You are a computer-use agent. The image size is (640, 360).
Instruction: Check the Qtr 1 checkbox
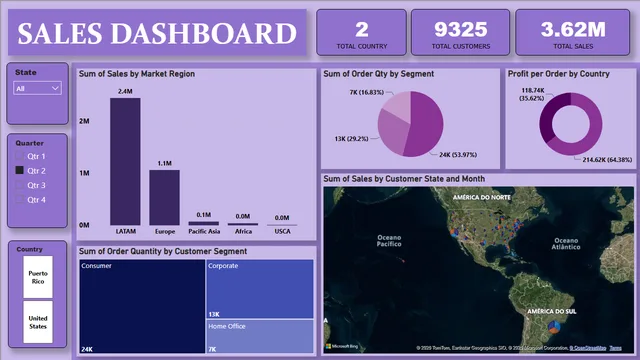[x=19, y=156]
